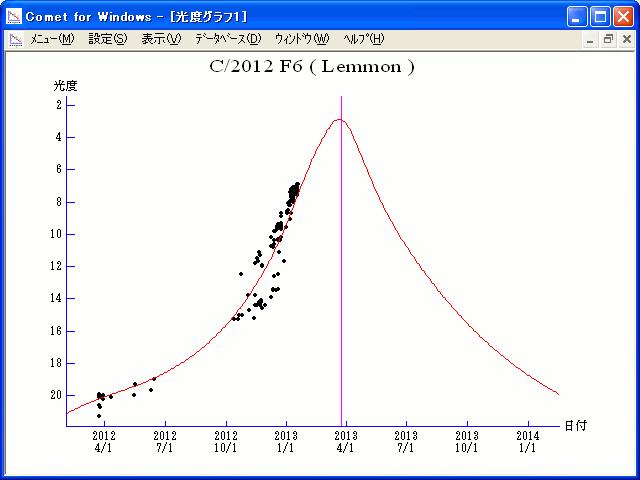Screen dimensions: 640x480
Task: Maximize the Comet for Windows window
Action: [x=601, y=16]
